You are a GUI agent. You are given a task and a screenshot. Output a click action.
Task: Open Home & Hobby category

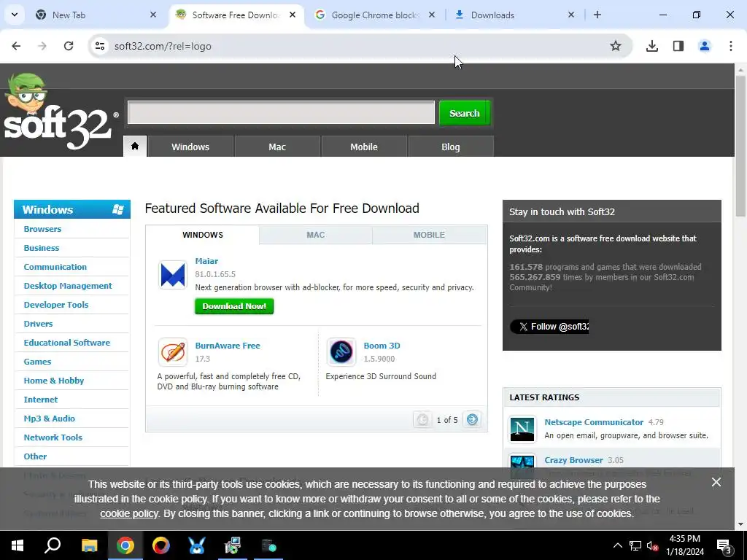click(x=54, y=381)
